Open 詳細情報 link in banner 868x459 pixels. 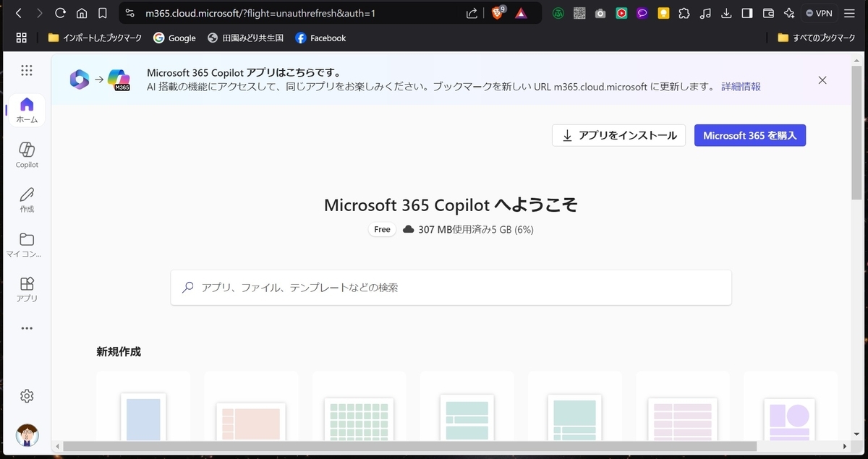(x=741, y=87)
